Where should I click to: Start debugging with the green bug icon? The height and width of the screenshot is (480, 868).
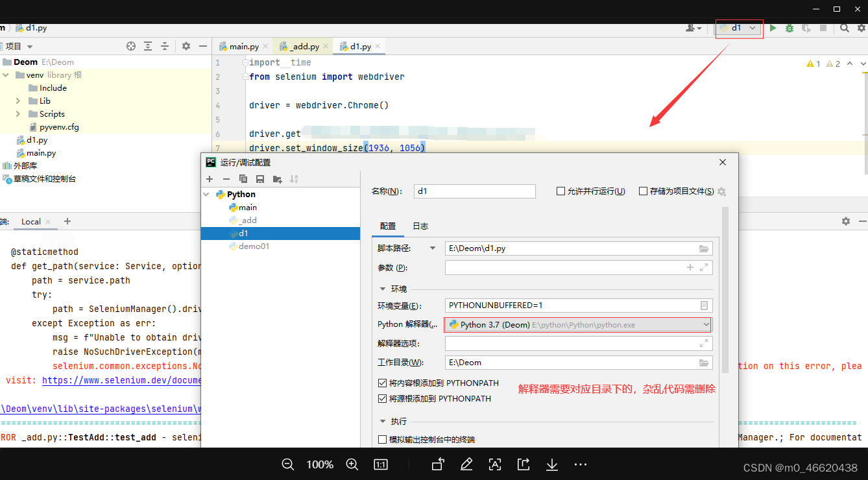pyautogui.click(x=790, y=28)
